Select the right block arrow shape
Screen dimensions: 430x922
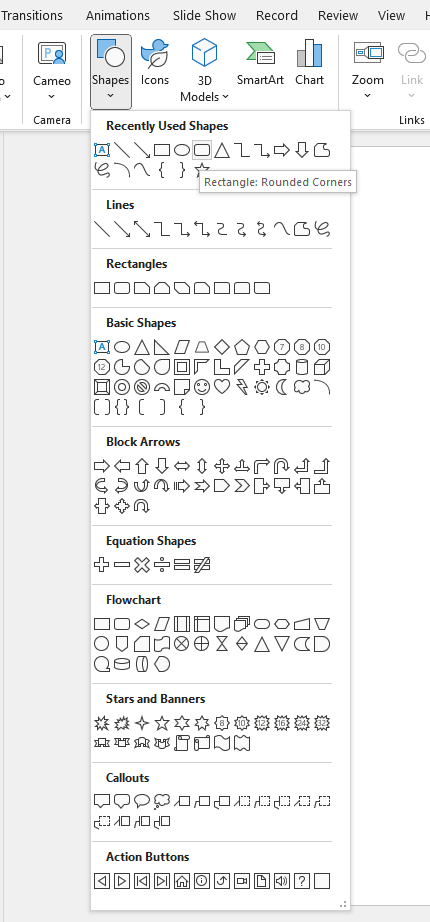pos(102,466)
